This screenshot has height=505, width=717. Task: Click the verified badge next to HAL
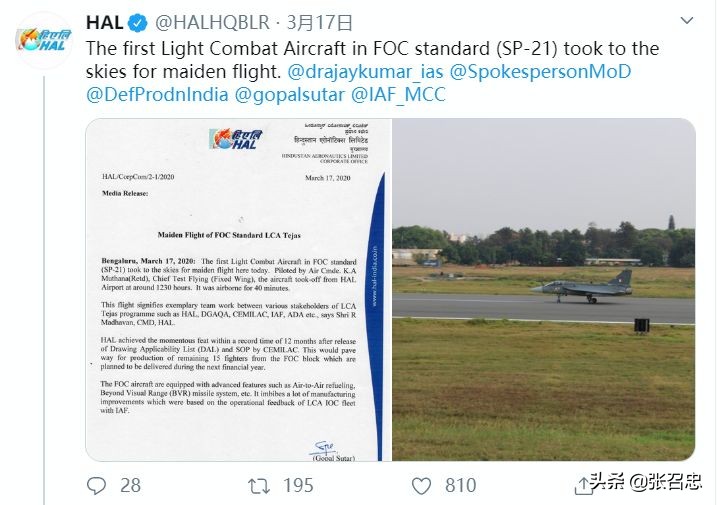pyautogui.click(x=138, y=22)
